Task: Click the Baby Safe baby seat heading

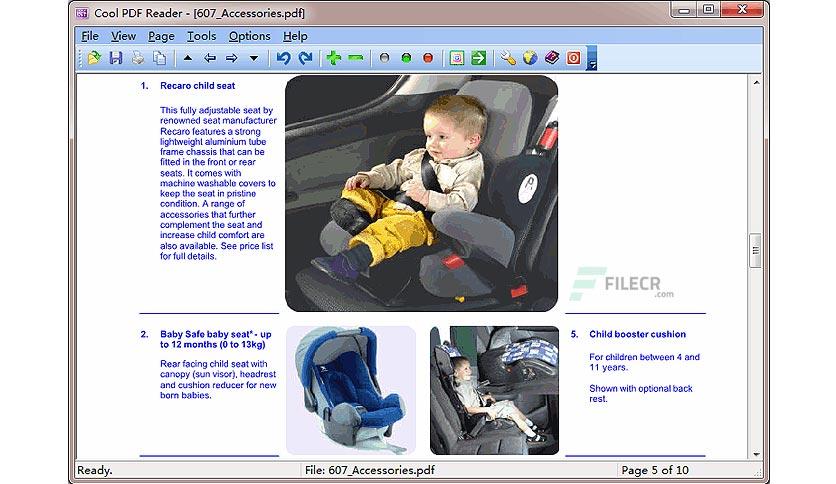Action: point(215,339)
